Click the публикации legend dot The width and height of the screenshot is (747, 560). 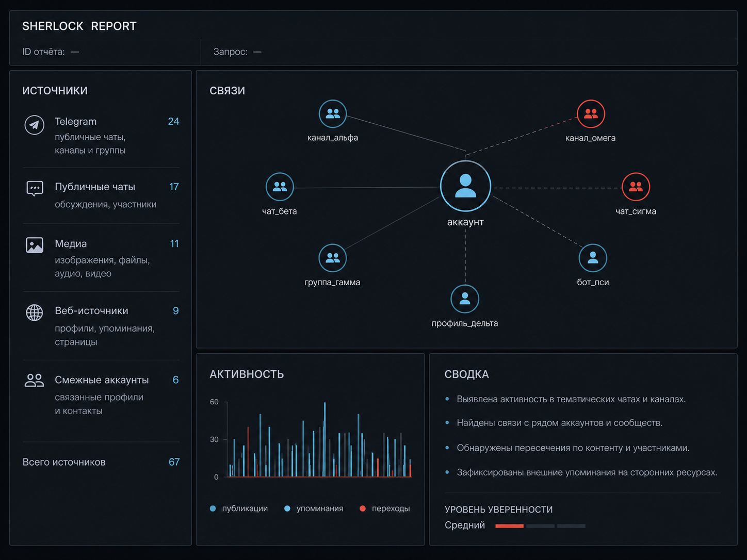tap(213, 508)
